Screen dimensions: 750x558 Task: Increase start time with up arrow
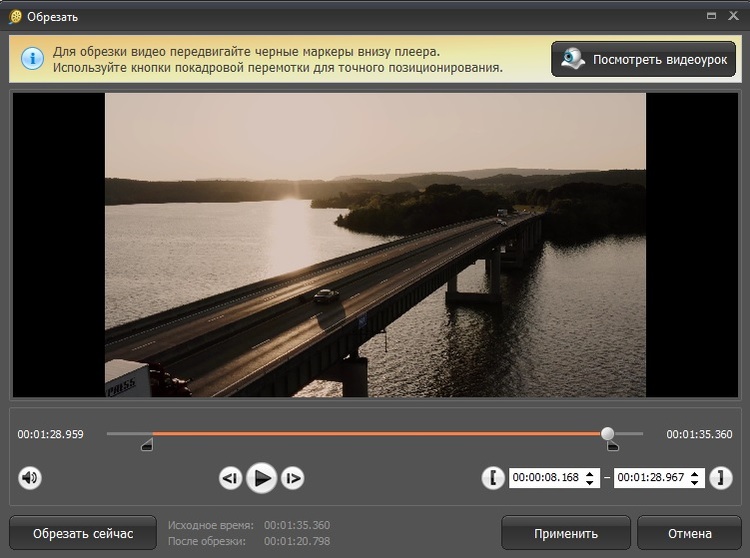tap(590, 473)
